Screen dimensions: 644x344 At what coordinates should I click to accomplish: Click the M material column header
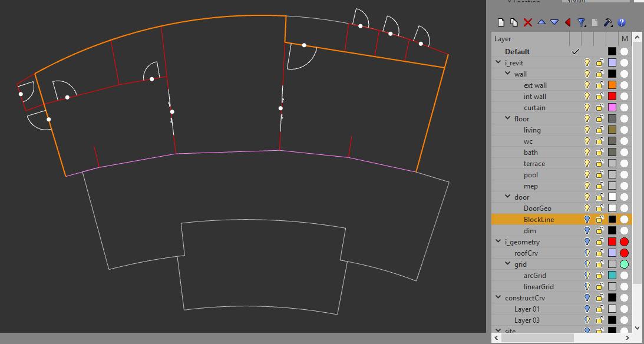(625, 39)
